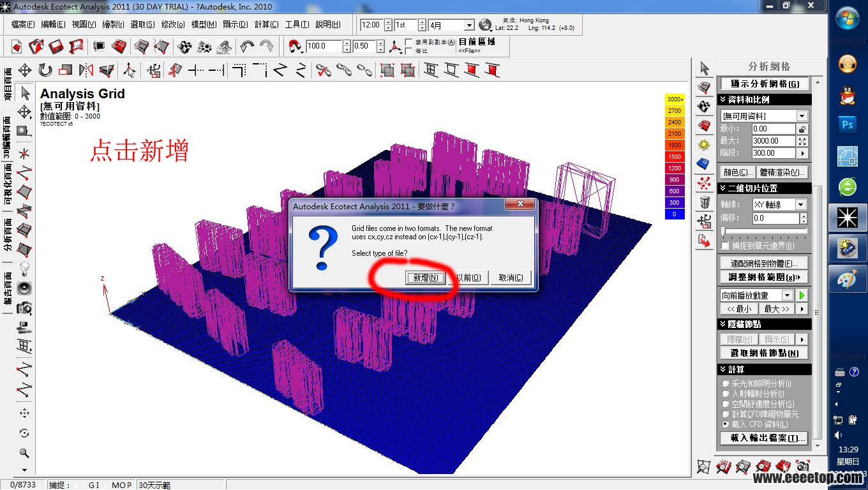Open the 檔案(F) menu
Screen dimensions: 868x490
[23, 24]
